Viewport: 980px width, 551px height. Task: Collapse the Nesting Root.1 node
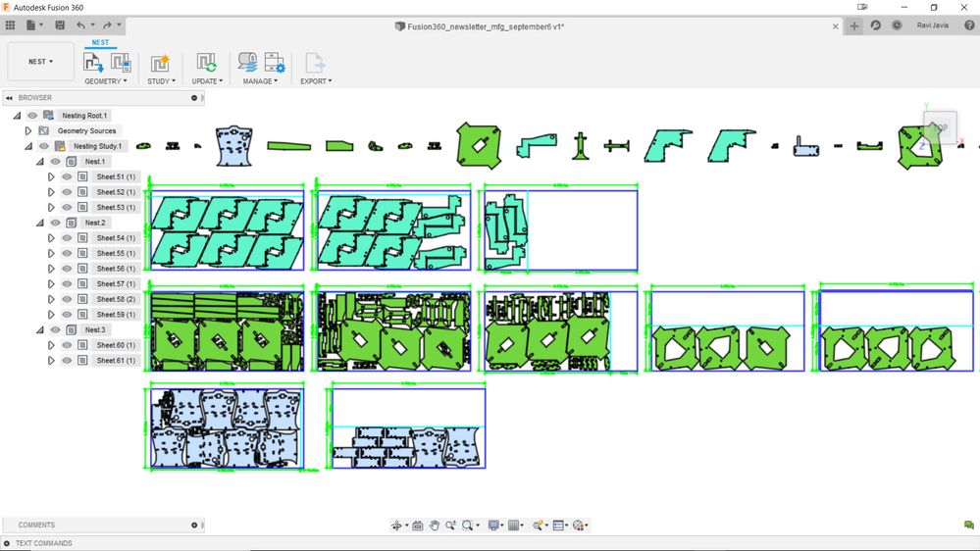click(x=18, y=116)
